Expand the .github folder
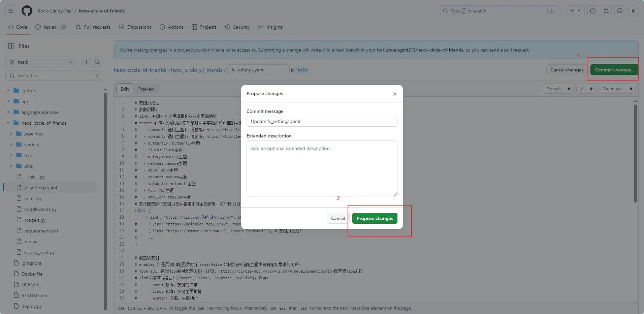Screen dimensions: 644x314 click(8, 91)
